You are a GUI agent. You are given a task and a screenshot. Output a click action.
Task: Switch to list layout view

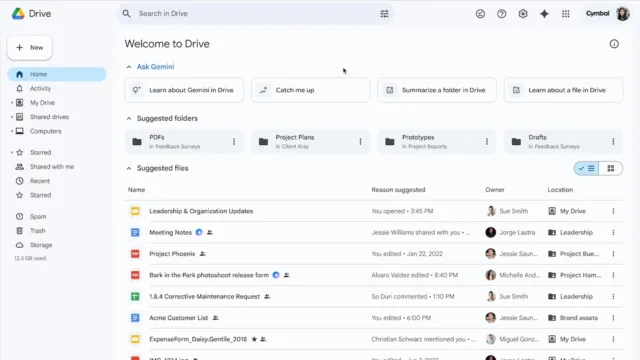pos(587,168)
